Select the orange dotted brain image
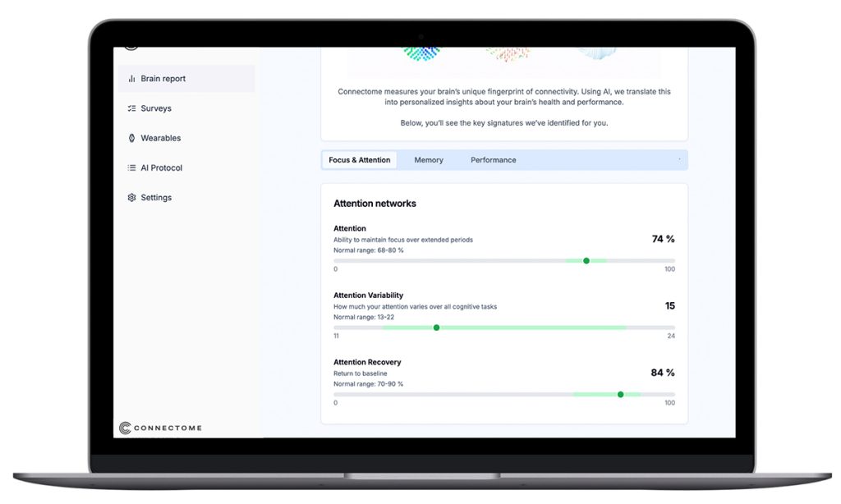Viewport: 841px width, 504px height. [508, 54]
